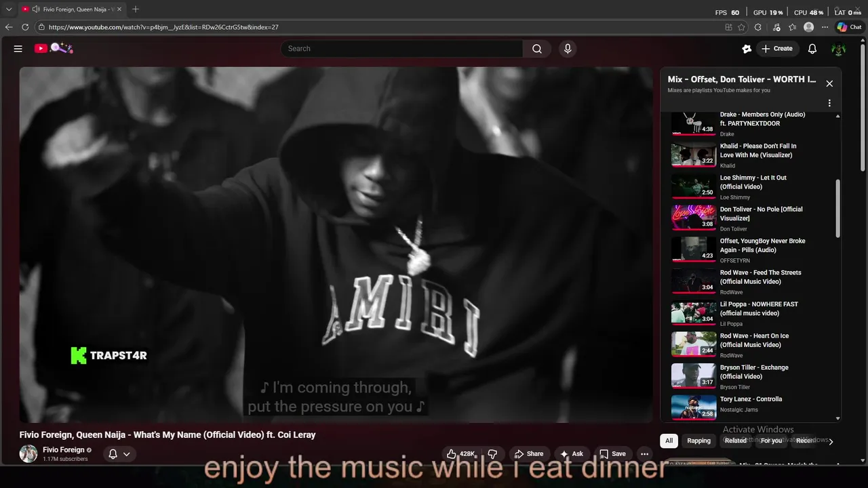
Task: Click the address bar URL
Action: (163, 27)
